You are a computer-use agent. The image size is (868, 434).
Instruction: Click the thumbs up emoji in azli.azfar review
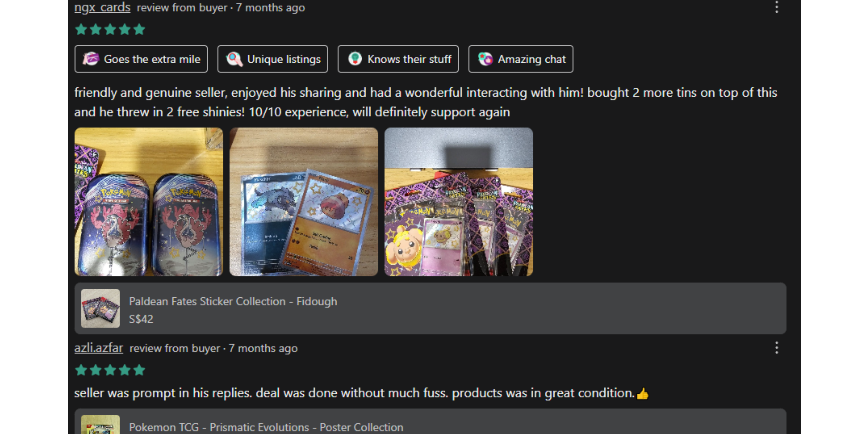click(643, 393)
